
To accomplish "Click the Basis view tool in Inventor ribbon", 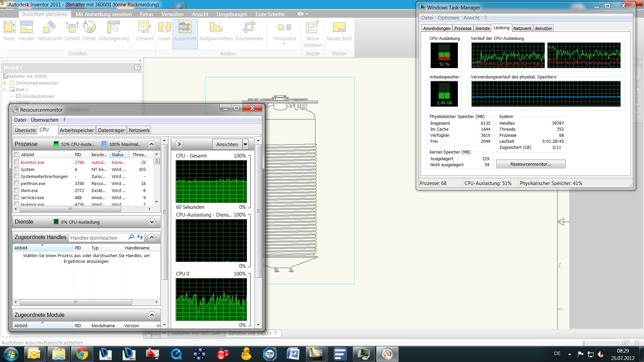I will [9, 31].
